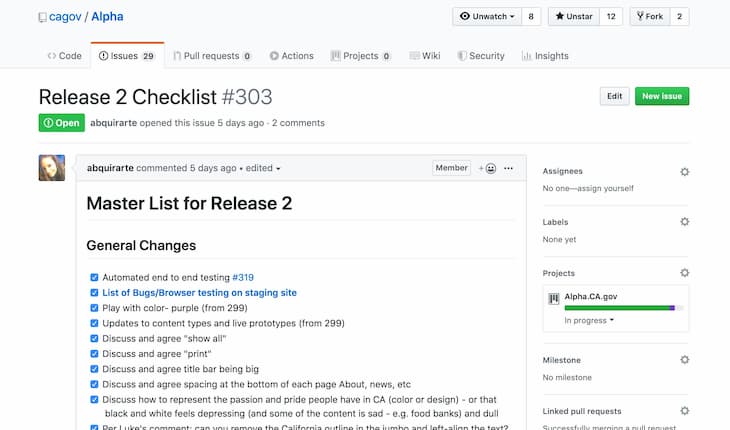Viewport: 730px width, 430px height.
Task: Open the comment's three-dot options menu
Action: pos(508,168)
